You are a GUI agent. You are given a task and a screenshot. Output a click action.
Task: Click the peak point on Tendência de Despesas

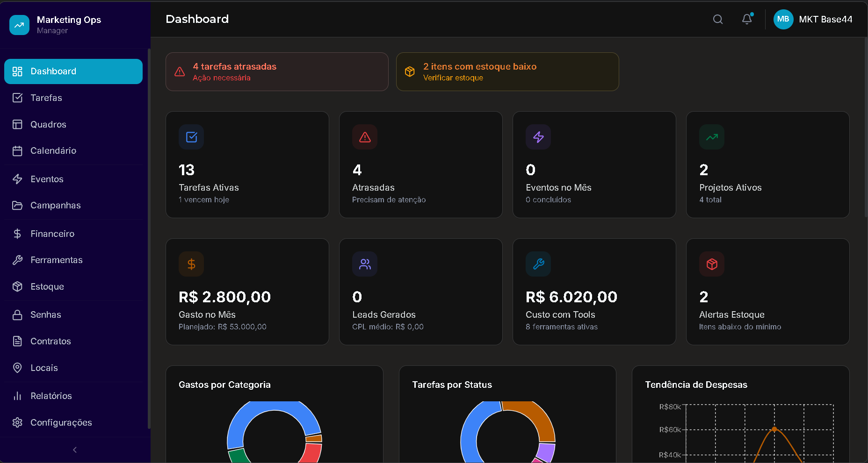pos(774,429)
